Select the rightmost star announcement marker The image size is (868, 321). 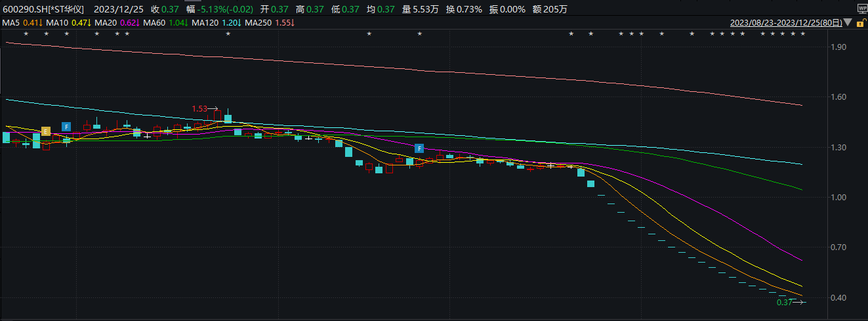point(802,33)
